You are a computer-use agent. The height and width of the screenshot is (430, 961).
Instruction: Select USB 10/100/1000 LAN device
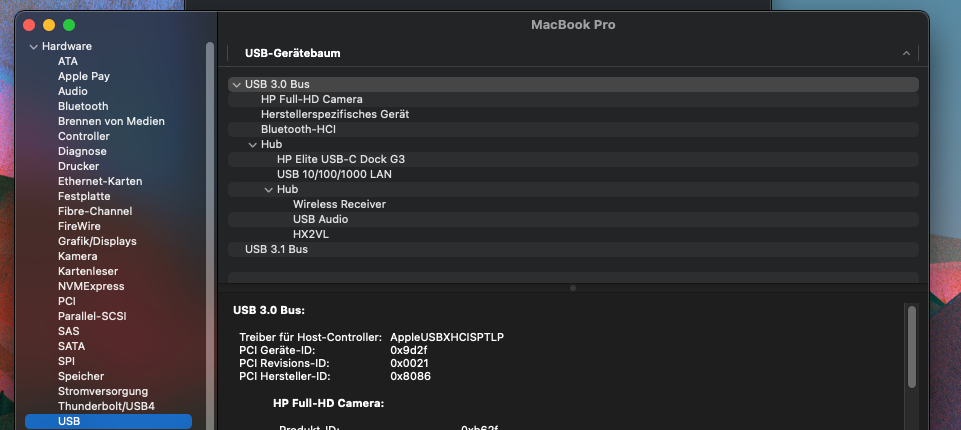click(x=334, y=174)
